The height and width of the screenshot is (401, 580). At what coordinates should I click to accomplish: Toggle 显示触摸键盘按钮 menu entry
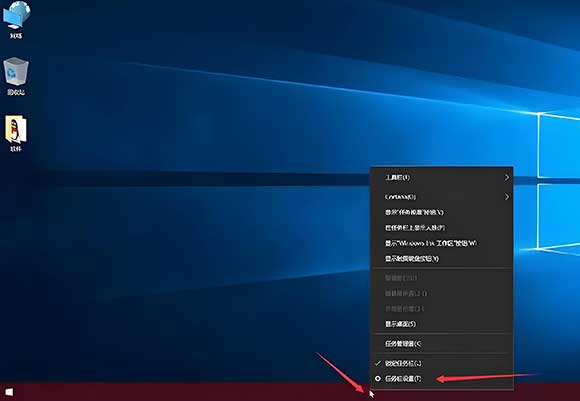pyautogui.click(x=442, y=259)
